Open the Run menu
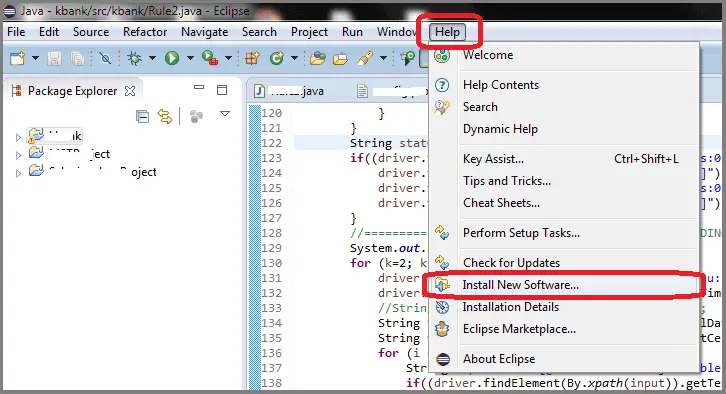The height and width of the screenshot is (394, 726). click(x=352, y=32)
